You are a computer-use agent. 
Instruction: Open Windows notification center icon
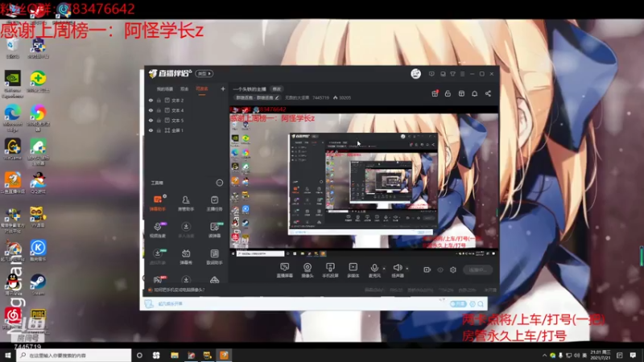[633, 355]
